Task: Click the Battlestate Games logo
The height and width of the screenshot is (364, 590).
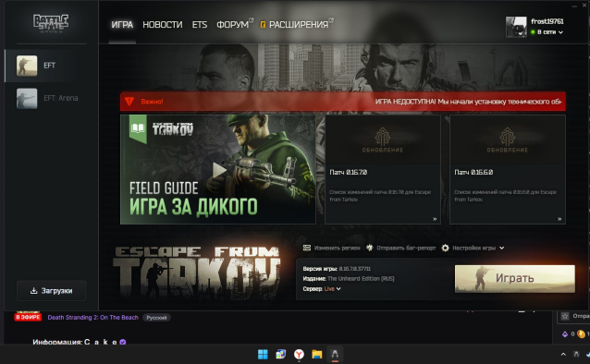Action: (51, 23)
